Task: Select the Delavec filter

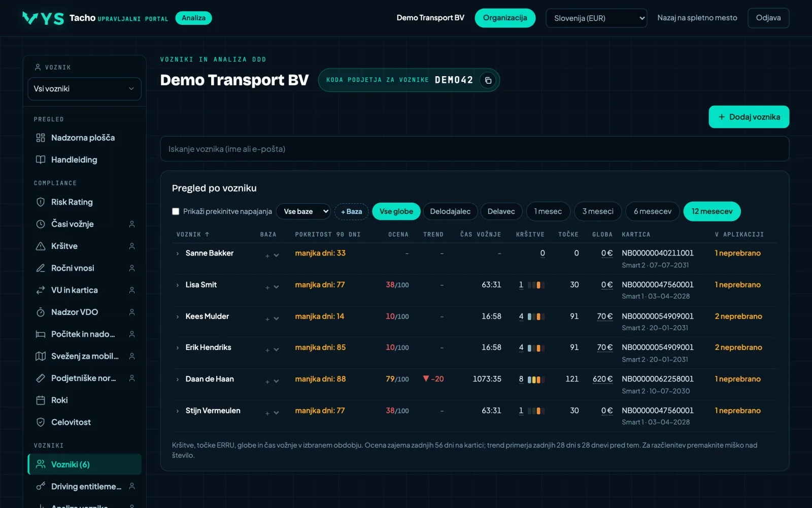Action: 501,211
